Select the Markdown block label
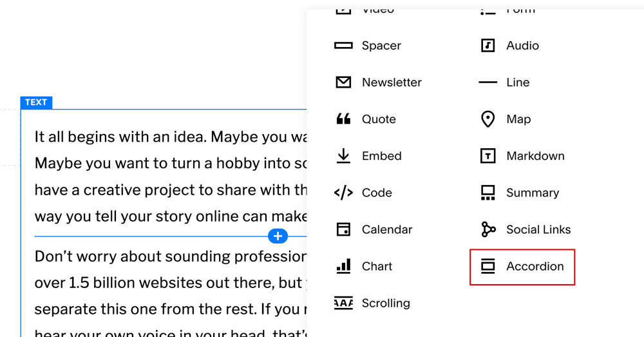Viewport: 644px width, 337px height. (535, 156)
